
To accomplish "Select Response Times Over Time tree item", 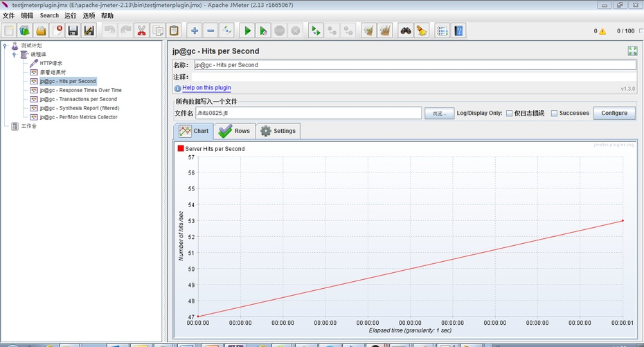I will [x=80, y=90].
